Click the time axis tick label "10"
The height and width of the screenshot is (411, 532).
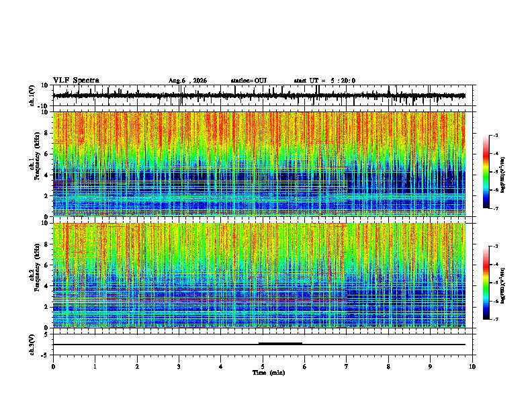click(x=472, y=367)
